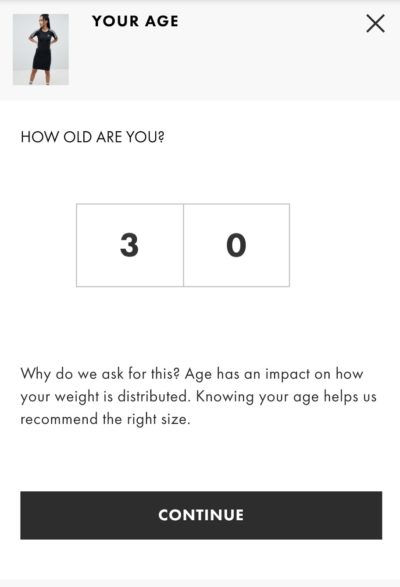Select the second age digit box showing 0

pyautogui.click(x=236, y=245)
